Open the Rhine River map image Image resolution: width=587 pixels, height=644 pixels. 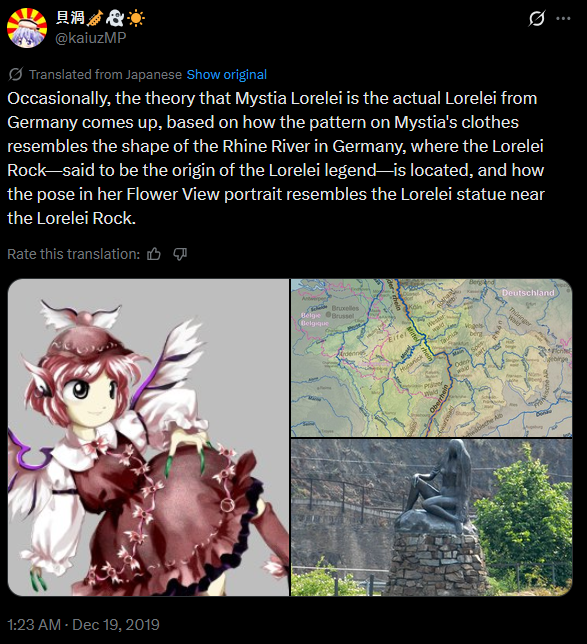pyautogui.click(x=431, y=358)
